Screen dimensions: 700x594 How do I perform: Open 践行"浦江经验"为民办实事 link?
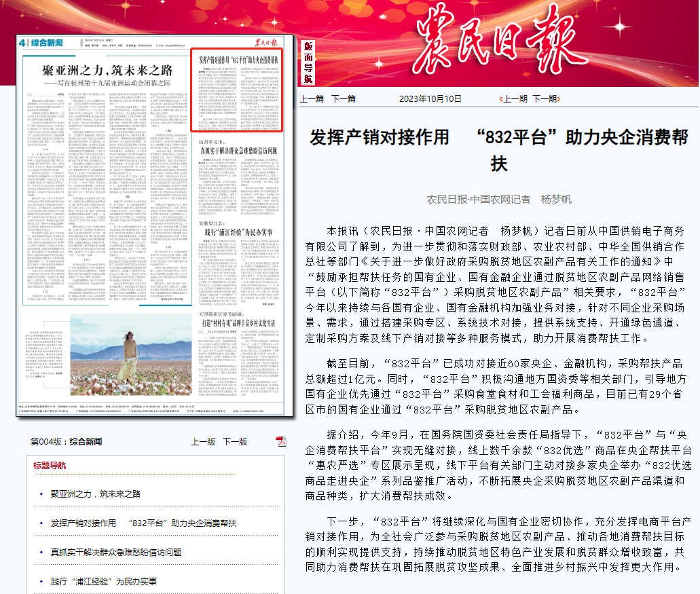pos(103,581)
